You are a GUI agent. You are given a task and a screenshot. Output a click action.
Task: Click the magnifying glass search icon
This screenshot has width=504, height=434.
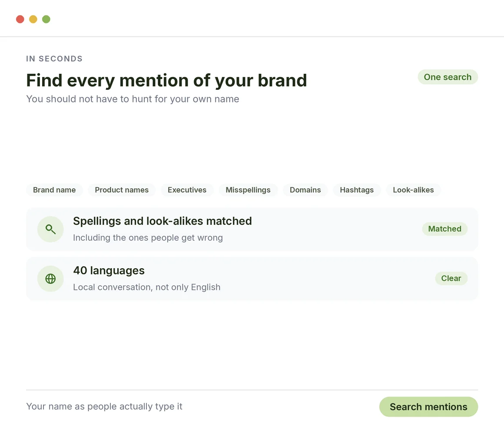(50, 229)
